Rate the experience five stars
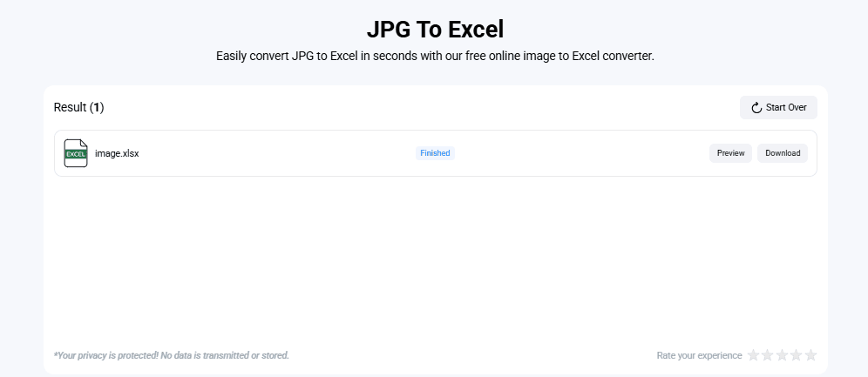This screenshot has width=868, height=377. pos(810,355)
